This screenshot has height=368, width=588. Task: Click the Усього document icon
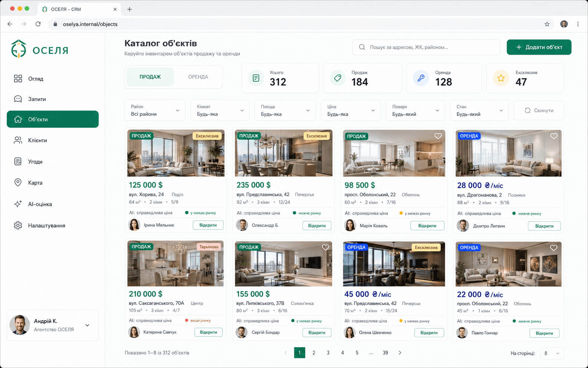pyautogui.click(x=256, y=78)
